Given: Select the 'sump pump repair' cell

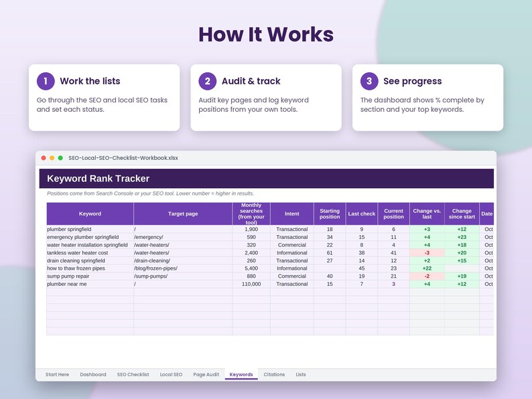Looking at the screenshot, I should pyautogui.click(x=90, y=276).
